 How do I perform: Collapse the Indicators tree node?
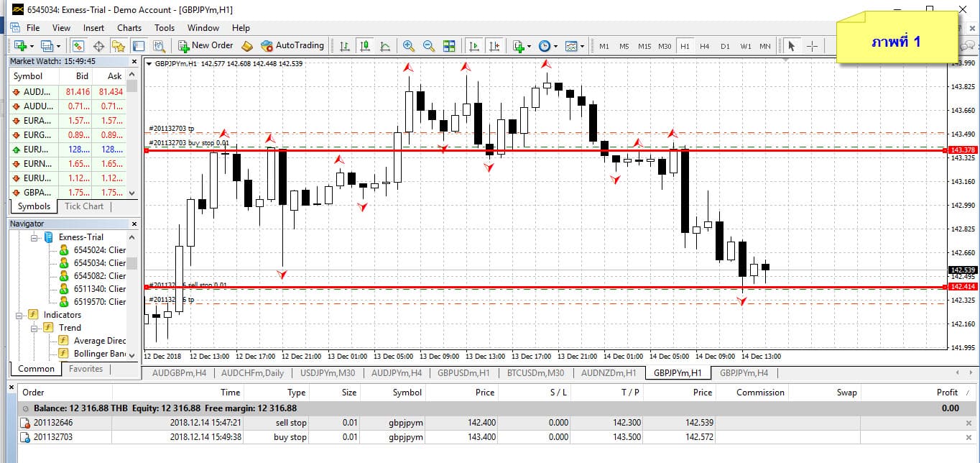[19, 315]
